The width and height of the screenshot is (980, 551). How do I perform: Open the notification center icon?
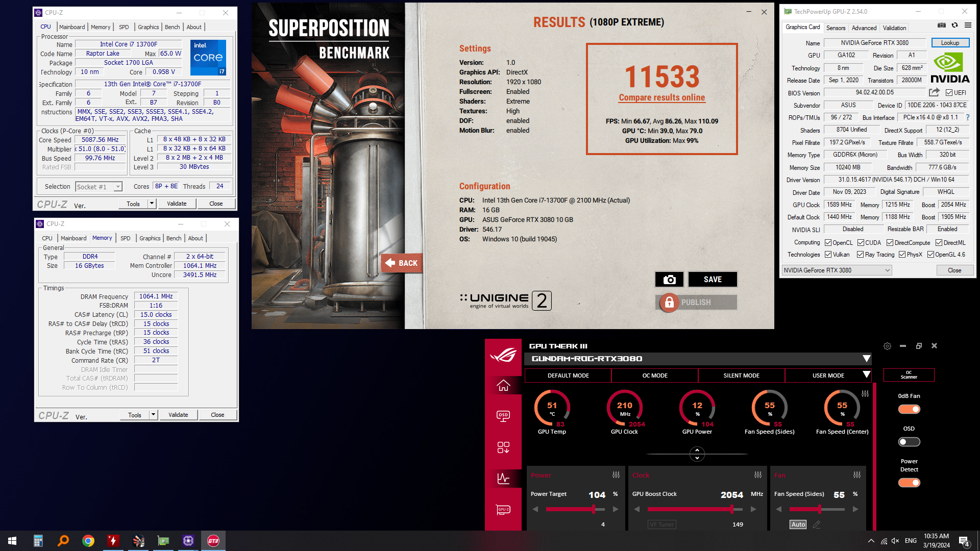(x=964, y=541)
